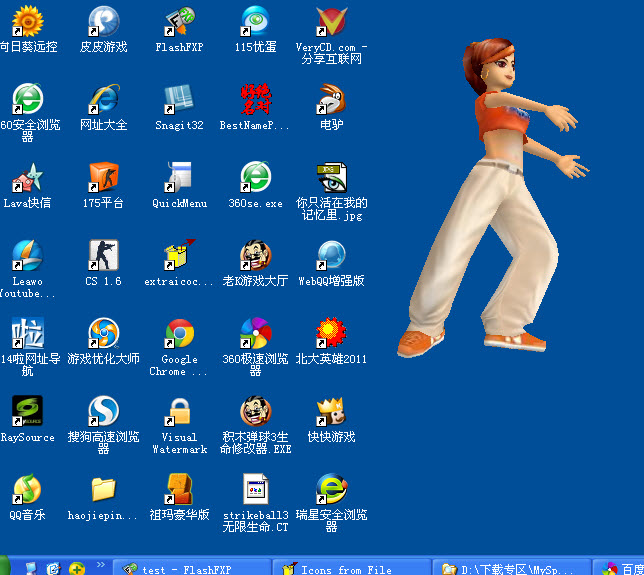Launch the CS 1.6 game shortcut
This screenshot has height=575, width=644.
click(x=103, y=256)
